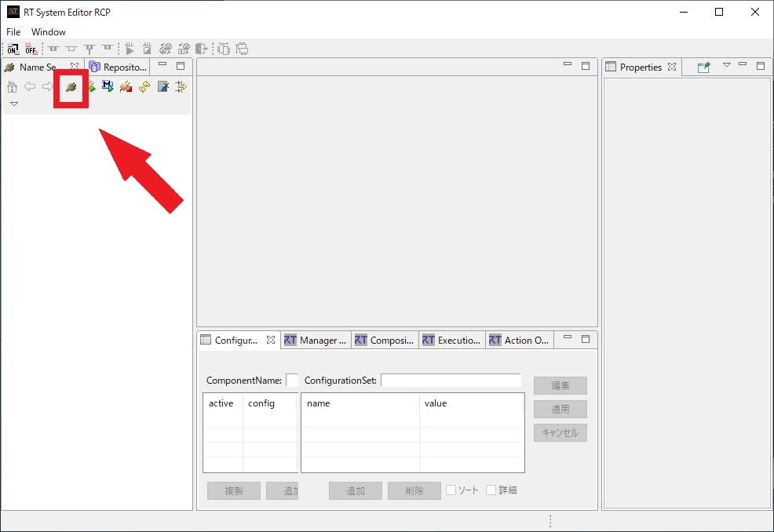Close the Configuration view tab
Image resolution: width=774 pixels, height=532 pixels.
(271, 340)
